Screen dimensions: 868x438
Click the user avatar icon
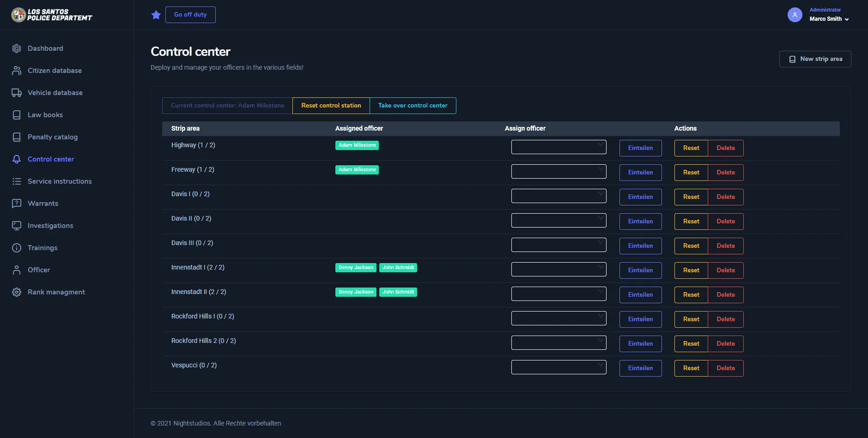coord(795,15)
